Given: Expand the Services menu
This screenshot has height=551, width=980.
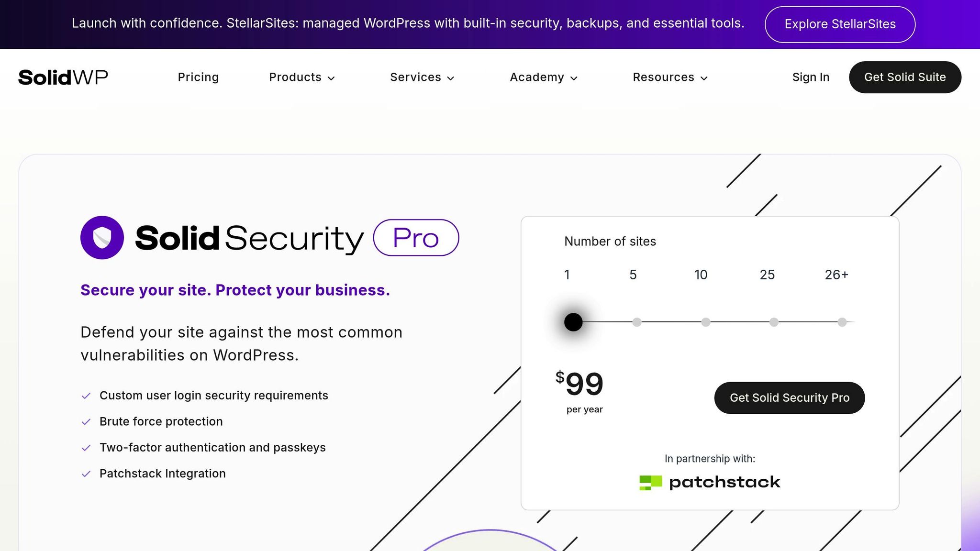Looking at the screenshot, I should click(x=422, y=77).
